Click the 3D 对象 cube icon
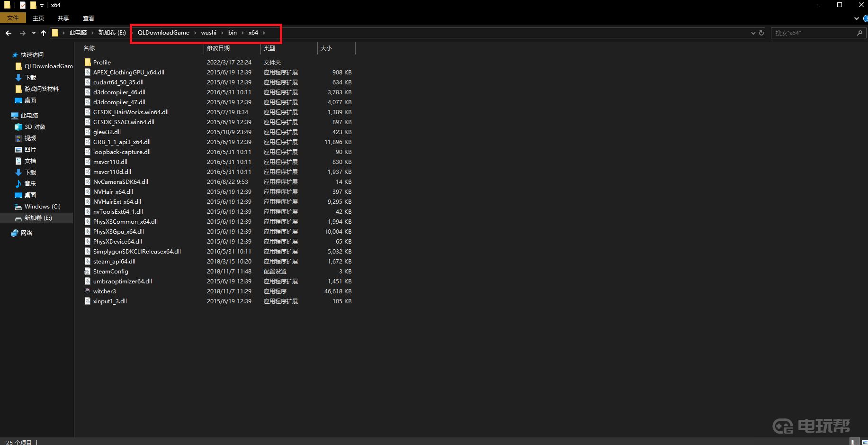Viewport: 868px width, 445px height. pyautogui.click(x=18, y=127)
